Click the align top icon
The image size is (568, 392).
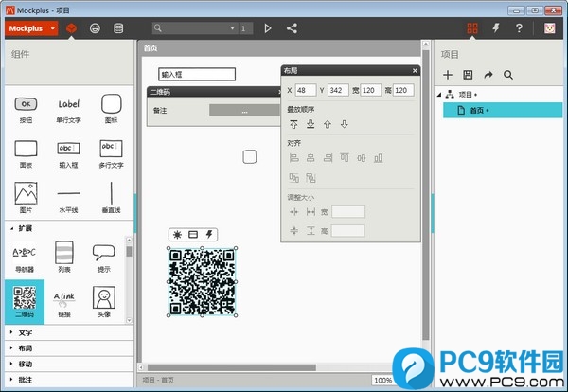pyautogui.click(x=345, y=157)
